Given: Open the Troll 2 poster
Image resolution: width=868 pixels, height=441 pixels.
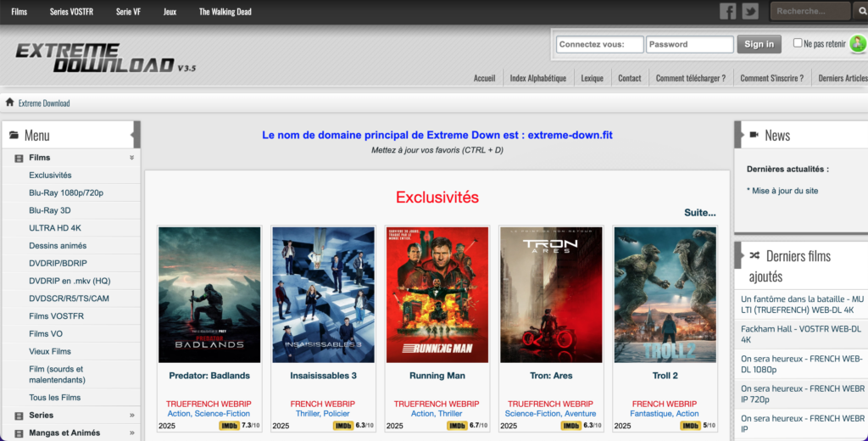Looking at the screenshot, I should click(665, 295).
